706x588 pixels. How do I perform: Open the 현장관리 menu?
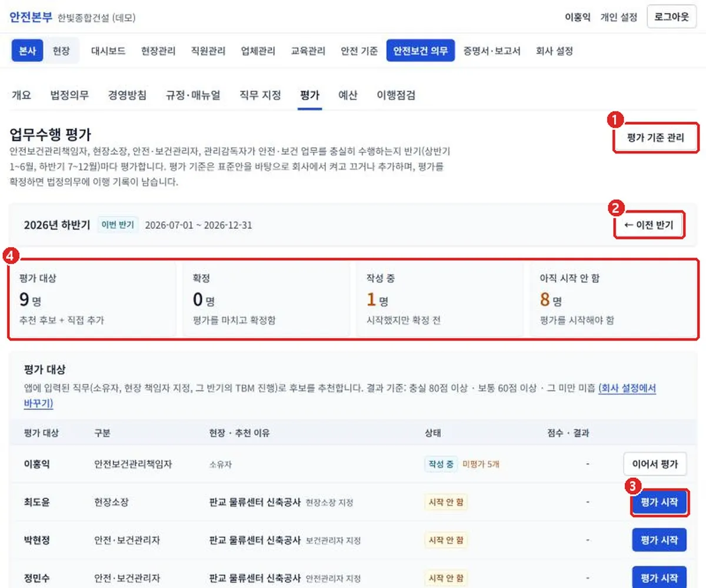(158, 51)
